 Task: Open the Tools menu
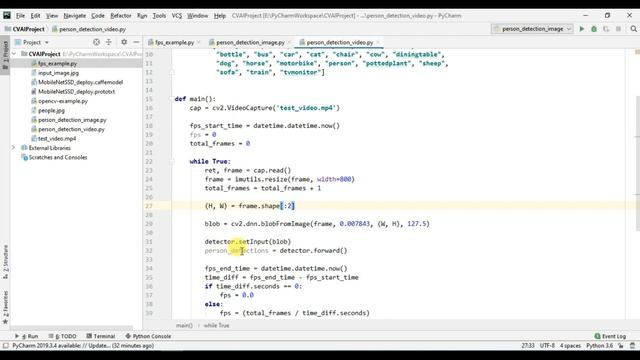[159, 16]
